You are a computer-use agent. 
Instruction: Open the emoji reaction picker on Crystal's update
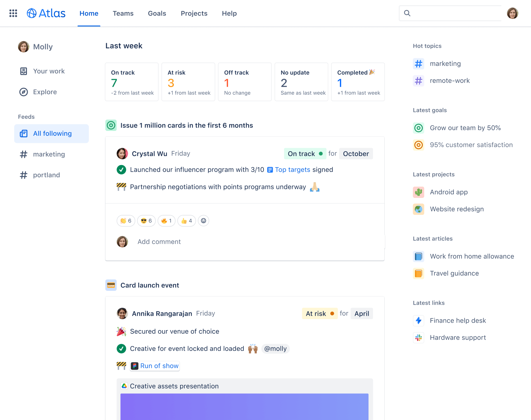(203, 221)
